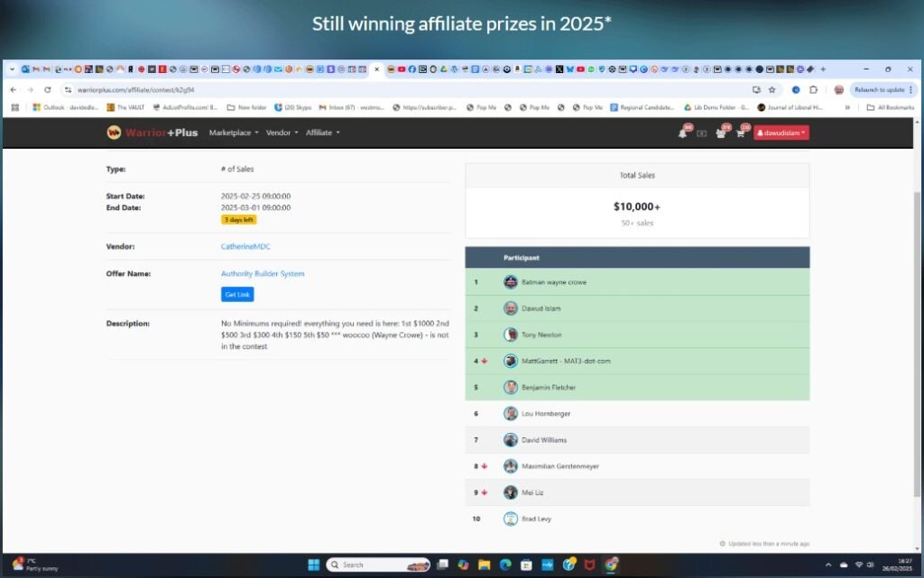Expand the Affiliate dropdown menu
924x578 pixels.
(322, 133)
